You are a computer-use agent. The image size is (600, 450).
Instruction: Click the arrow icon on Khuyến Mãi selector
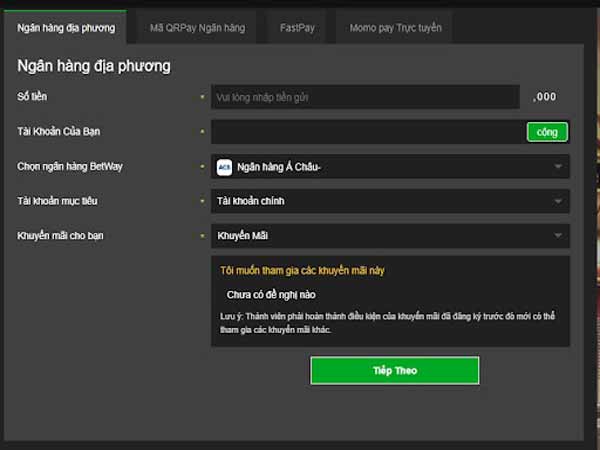click(557, 236)
